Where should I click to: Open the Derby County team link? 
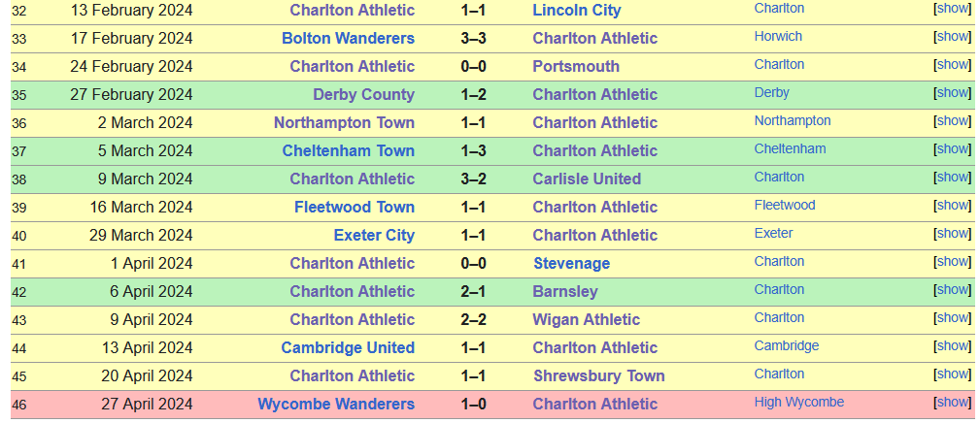pos(364,94)
